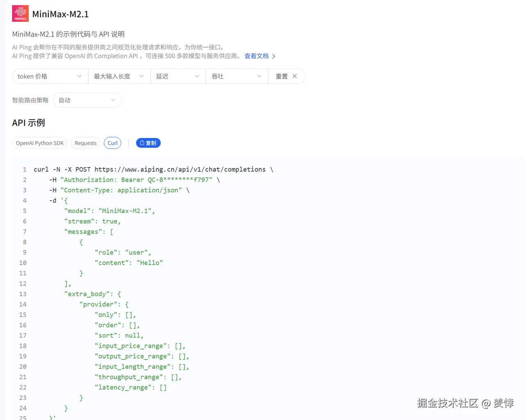Click the API 示例 heading

click(29, 123)
